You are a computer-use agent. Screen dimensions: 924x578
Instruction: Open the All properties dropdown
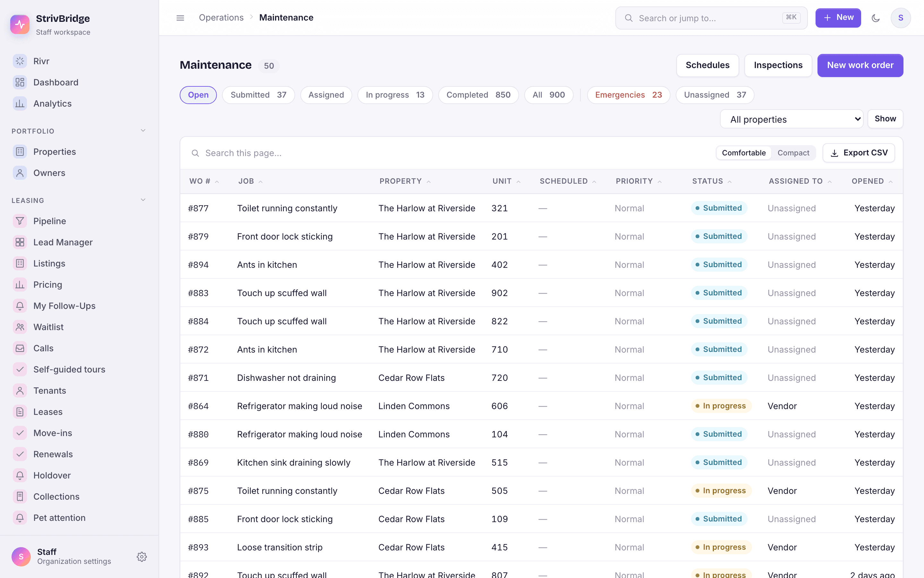(791, 119)
